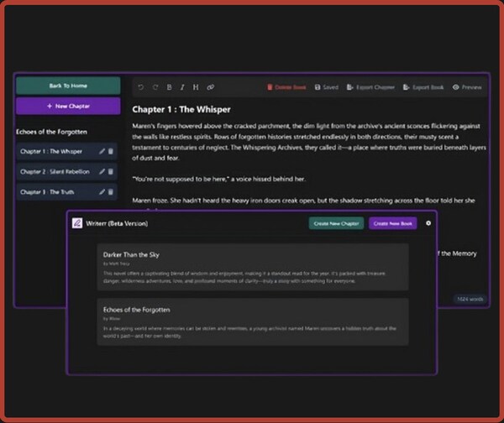504x423 pixels.
Task: Select Chapter 1 : The Whisper in sidebar
Action: 52,152
